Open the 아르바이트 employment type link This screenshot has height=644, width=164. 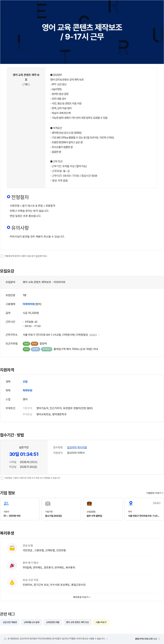point(29,304)
